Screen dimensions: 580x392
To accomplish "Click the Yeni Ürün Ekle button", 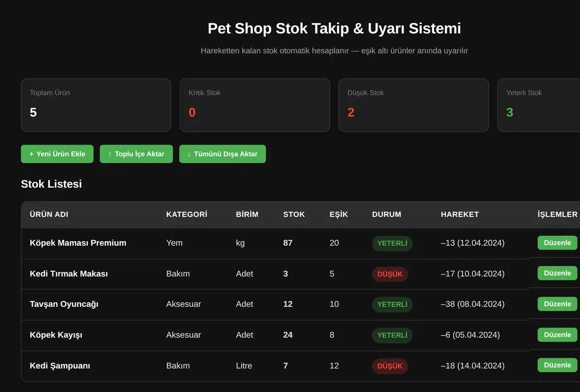I will coord(57,154).
